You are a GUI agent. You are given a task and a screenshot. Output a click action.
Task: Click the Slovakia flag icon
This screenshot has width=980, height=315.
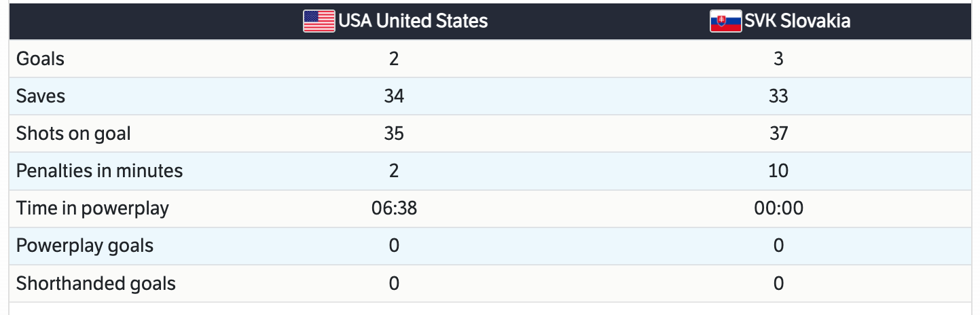pyautogui.click(x=725, y=21)
